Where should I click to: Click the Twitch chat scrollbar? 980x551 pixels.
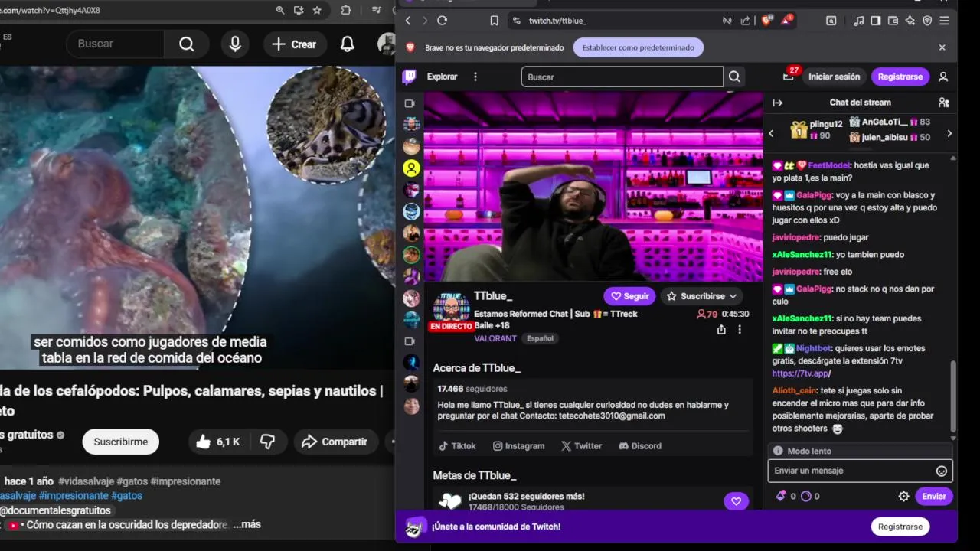(953, 396)
